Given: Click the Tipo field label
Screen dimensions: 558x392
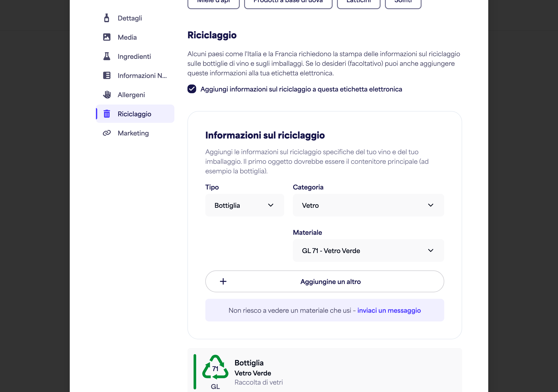Looking at the screenshot, I should coord(212,187).
